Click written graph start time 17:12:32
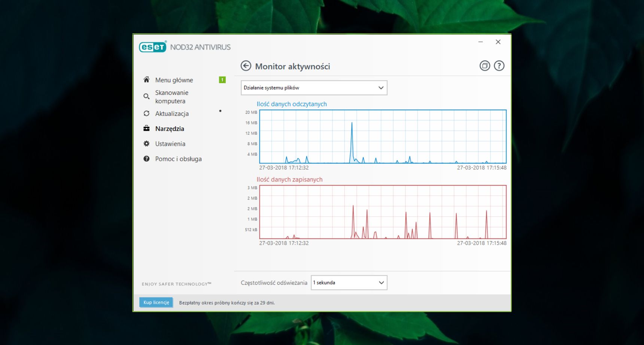Image resolution: width=644 pixels, height=345 pixels. (284, 243)
